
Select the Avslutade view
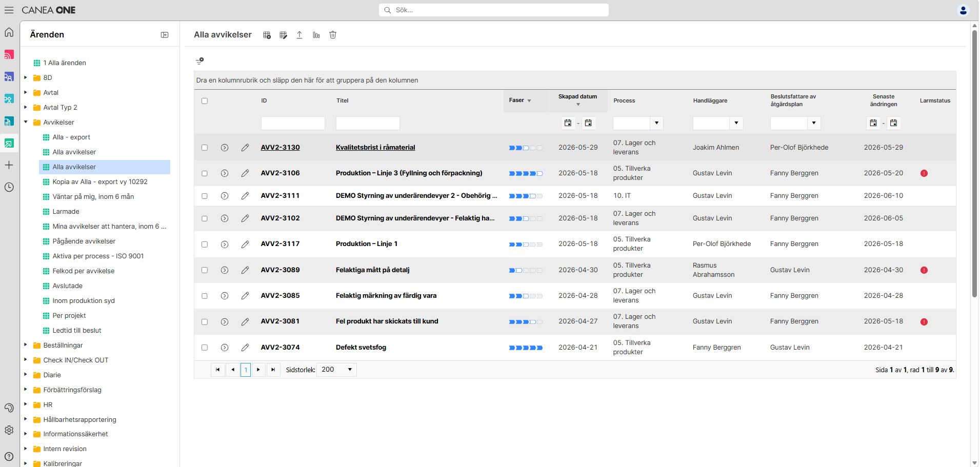point(68,286)
